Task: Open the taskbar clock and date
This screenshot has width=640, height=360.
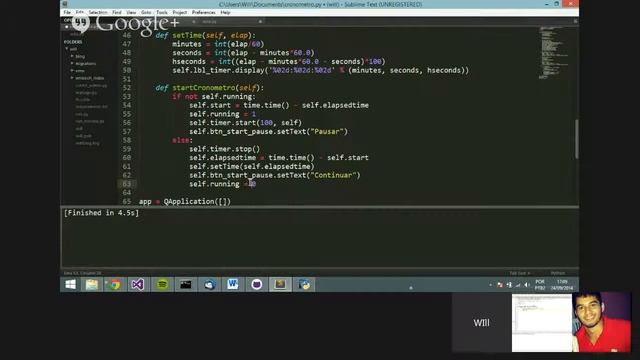Action: click(562, 285)
